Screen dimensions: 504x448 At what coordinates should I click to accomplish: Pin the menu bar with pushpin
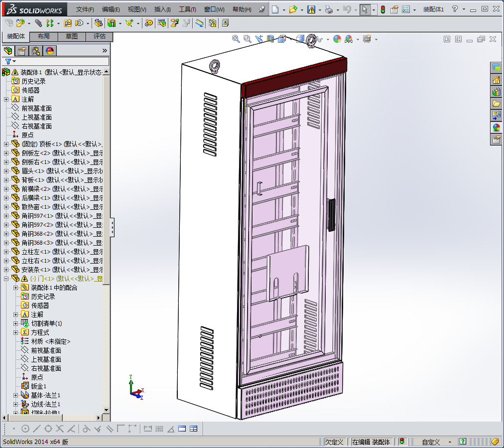(262, 9)
